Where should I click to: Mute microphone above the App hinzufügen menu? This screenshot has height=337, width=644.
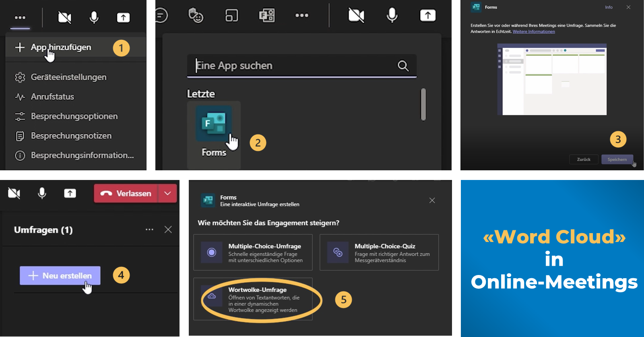[94, 17]
